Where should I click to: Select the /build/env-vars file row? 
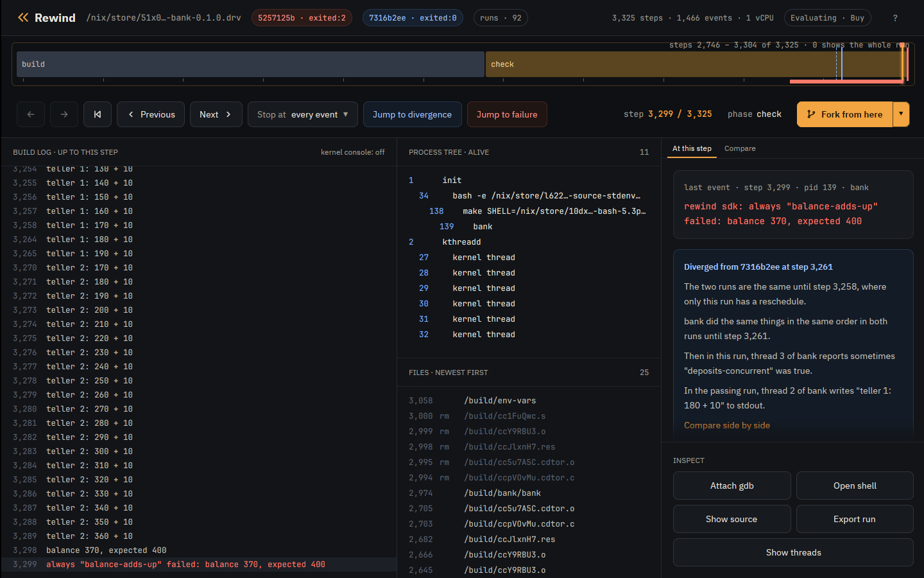click(529, 401)
